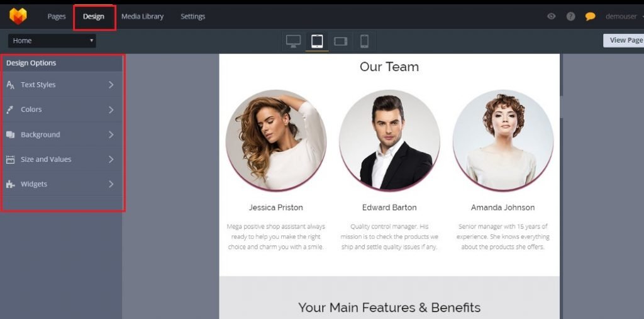Expand the Colors option arrow
The width and height of the screenshot is (644, 319).
pyautogui.click(x=111, y=109)
